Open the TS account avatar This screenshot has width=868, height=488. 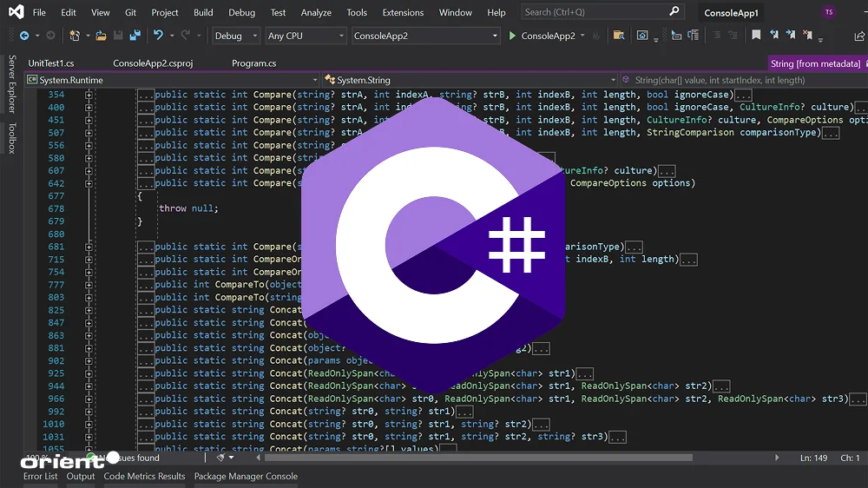click(829, 13)
